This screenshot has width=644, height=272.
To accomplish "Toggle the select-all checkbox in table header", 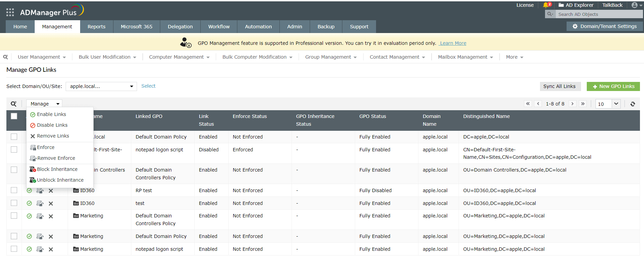I will click(x=14, y=116).
